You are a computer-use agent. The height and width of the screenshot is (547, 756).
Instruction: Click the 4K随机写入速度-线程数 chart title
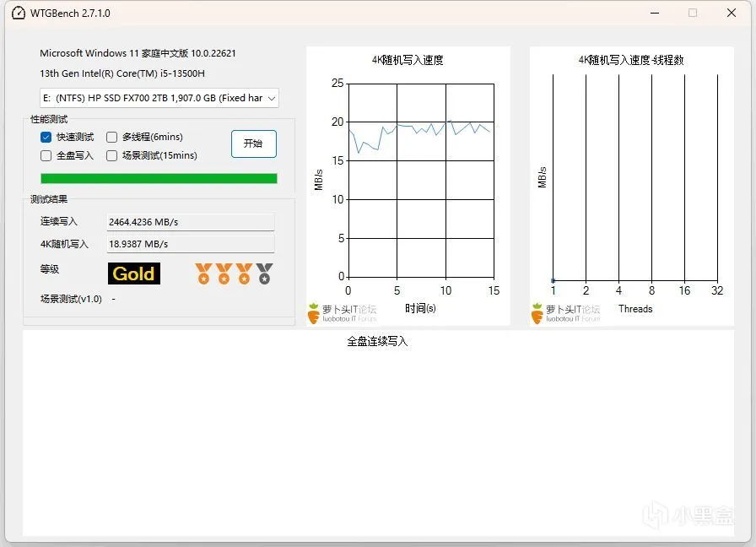tap(631, 60)
